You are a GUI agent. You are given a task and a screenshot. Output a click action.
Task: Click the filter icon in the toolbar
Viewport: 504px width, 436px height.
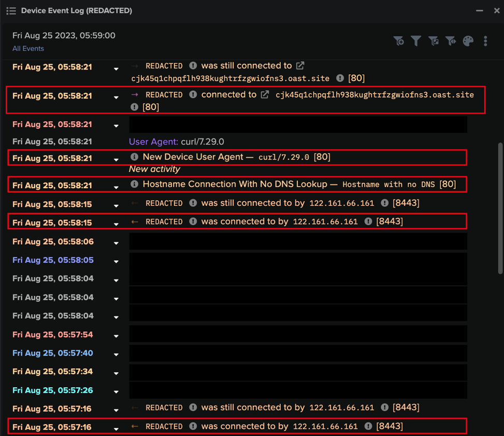tap(416, 40)
